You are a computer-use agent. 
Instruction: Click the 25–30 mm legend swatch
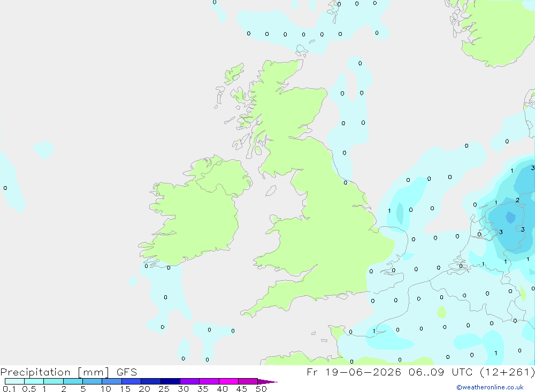click(x=170, y=381)
